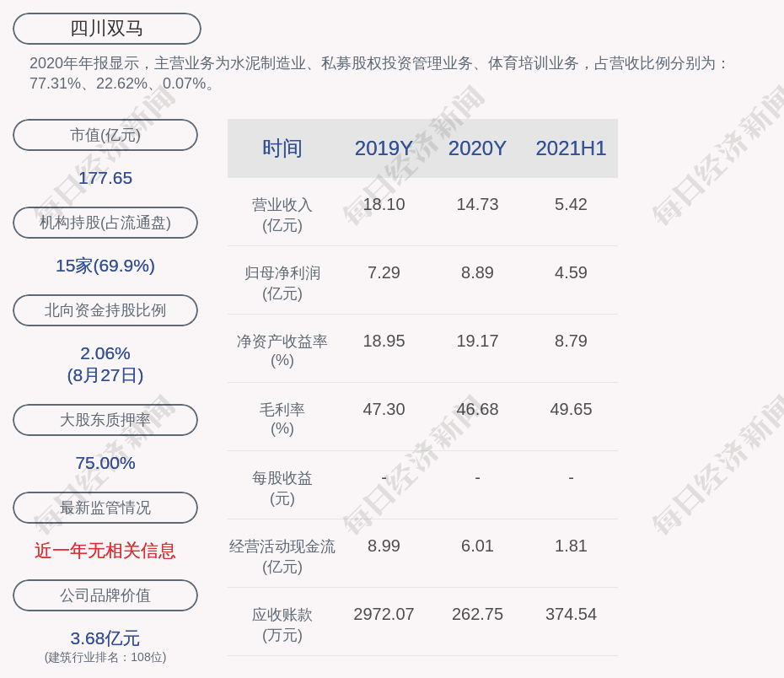Click market value 177.65
This screenshot has height=678, width=784.
105,178
